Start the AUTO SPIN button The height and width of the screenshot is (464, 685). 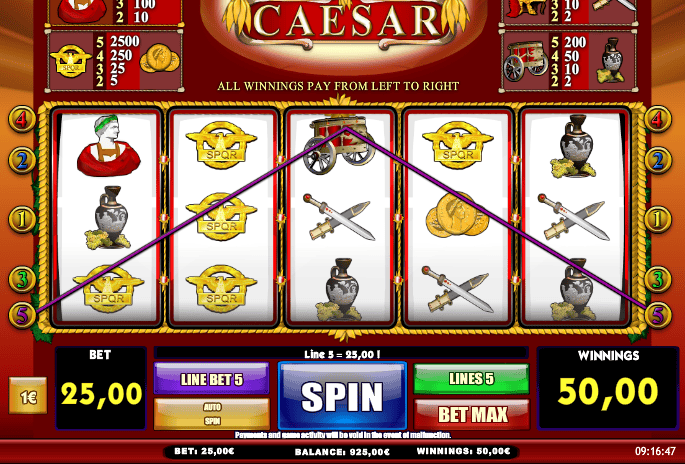click(x=212, y=414)
